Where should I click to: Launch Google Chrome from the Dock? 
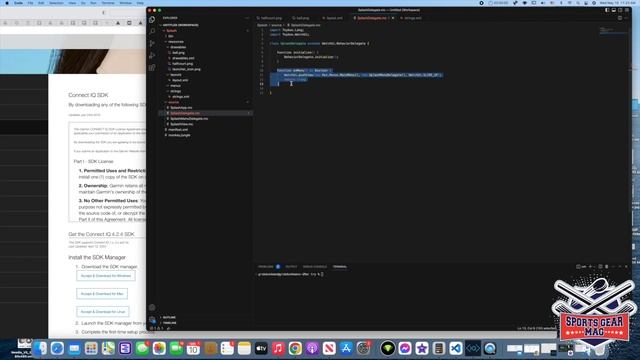[x=295, y=348]
